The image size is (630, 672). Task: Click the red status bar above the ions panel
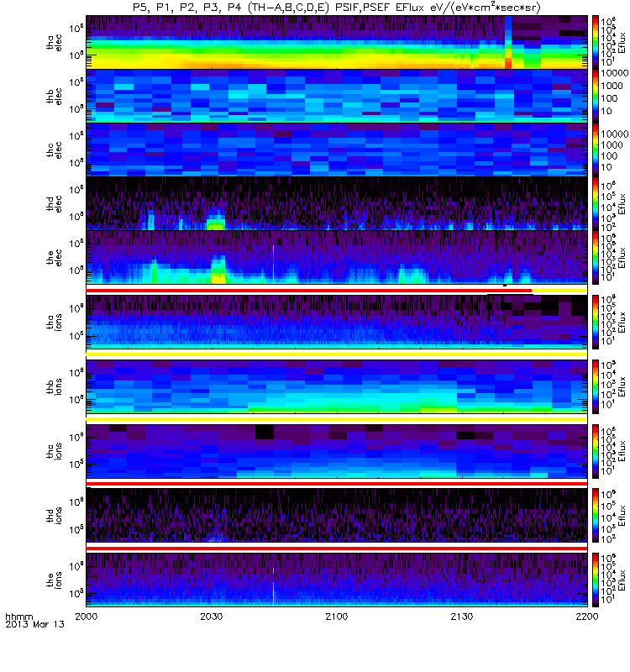[337, 549]
